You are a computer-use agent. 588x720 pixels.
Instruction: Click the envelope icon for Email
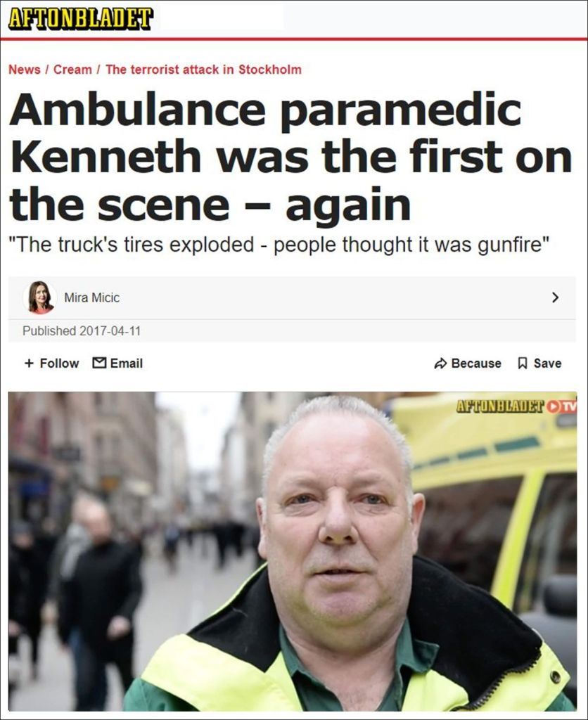(98, 363)
